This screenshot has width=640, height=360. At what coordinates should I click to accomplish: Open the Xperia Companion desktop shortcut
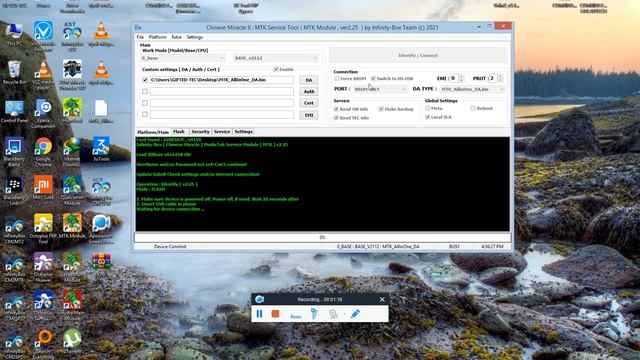pos(43,113)
